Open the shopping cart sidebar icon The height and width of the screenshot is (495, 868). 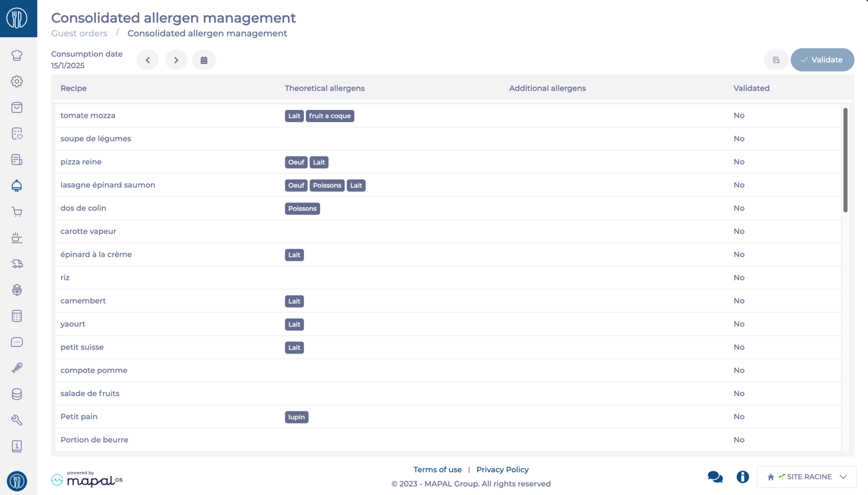17,212
